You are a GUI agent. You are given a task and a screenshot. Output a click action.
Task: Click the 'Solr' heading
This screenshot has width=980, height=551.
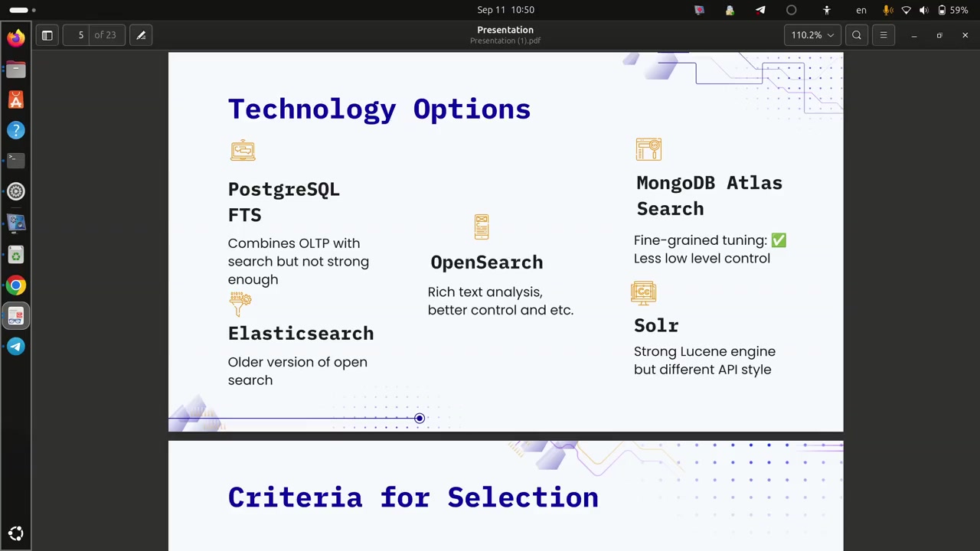656,325
